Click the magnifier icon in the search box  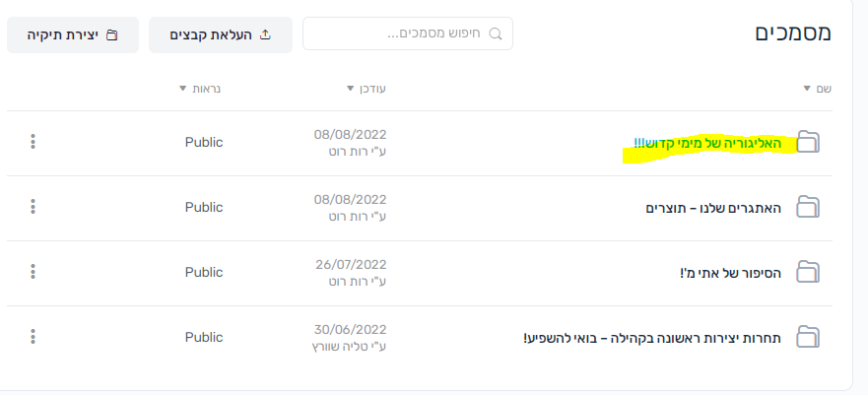click(496, 33)
